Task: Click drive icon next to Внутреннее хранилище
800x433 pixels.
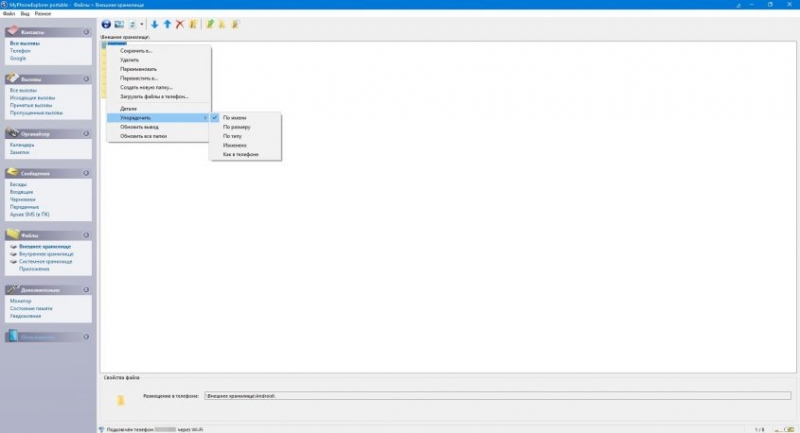Action: [x=14, y=254]
